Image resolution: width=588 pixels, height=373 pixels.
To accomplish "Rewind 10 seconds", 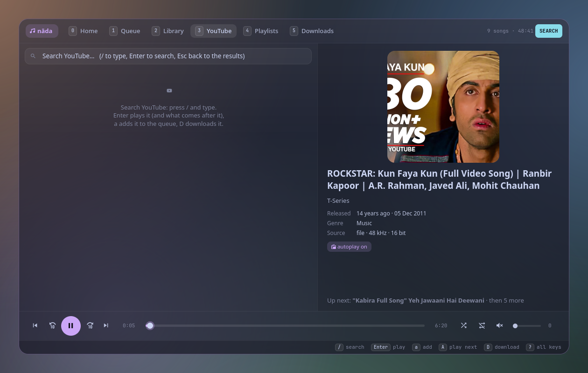I will [52, 325].
